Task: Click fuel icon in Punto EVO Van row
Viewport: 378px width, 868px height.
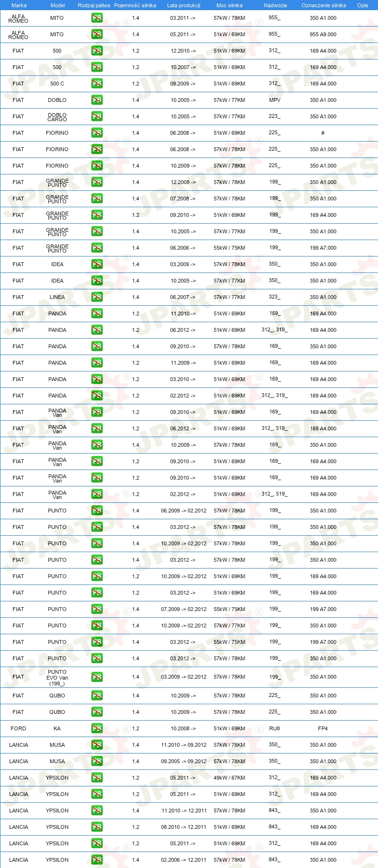Action: coord(97,677)
